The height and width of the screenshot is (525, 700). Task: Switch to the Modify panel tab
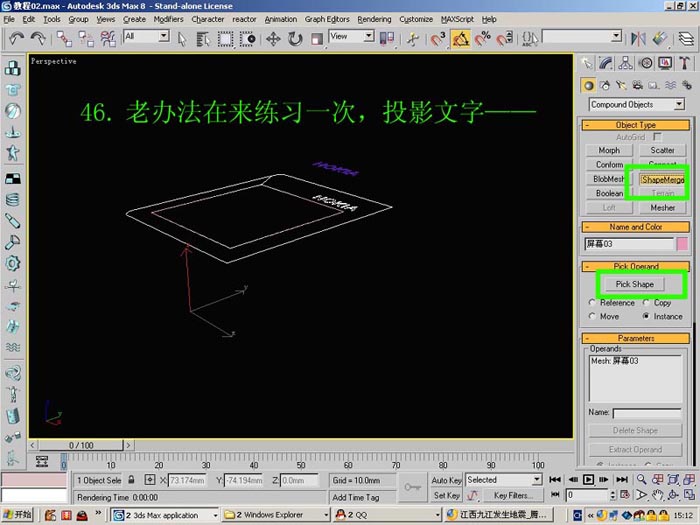[606, 63]
